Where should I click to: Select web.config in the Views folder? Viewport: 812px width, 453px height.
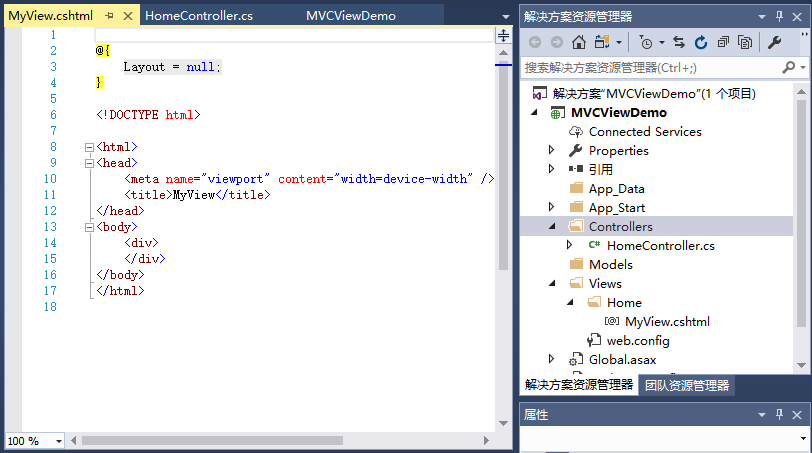(637, 341)
